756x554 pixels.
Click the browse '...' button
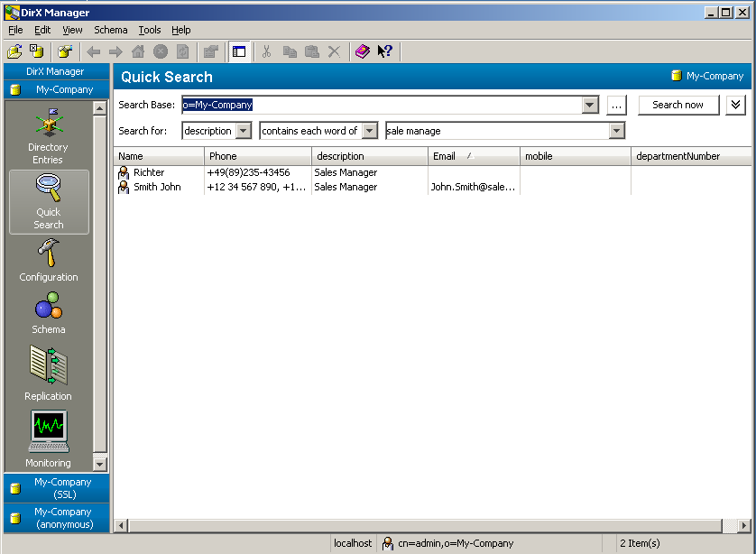[x=616, y=106]
